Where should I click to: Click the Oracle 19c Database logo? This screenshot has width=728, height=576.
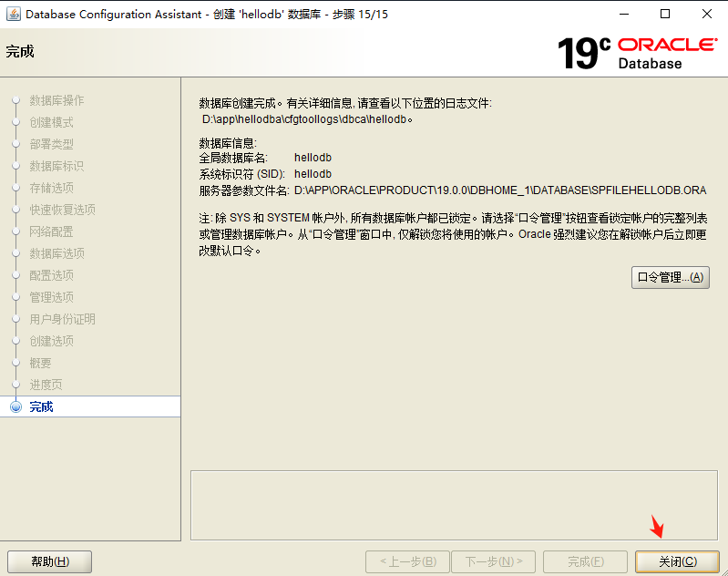638,53
